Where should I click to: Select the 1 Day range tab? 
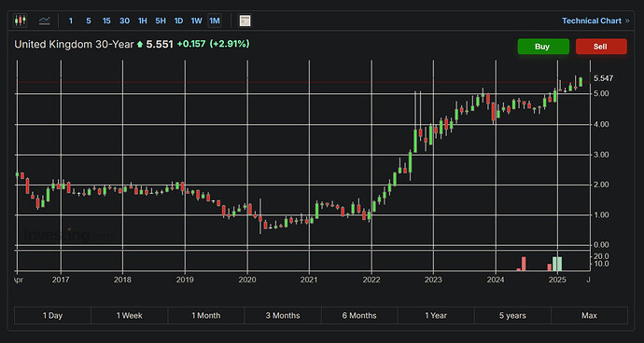[x=52, y=316]
